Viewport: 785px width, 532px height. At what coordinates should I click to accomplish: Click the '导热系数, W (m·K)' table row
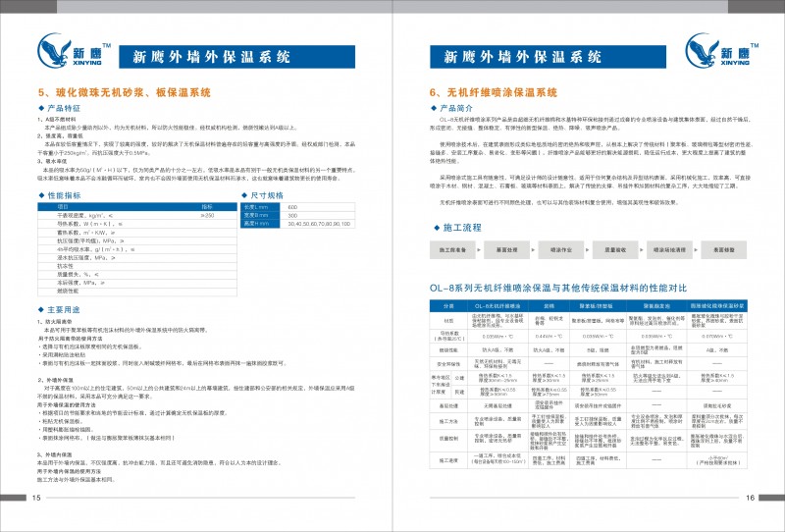(x=137, y=224)
